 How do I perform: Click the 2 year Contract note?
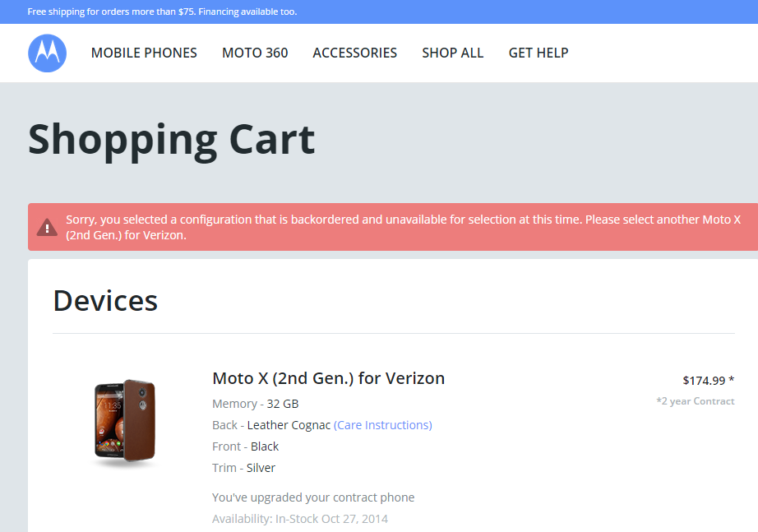coord(695,401)
